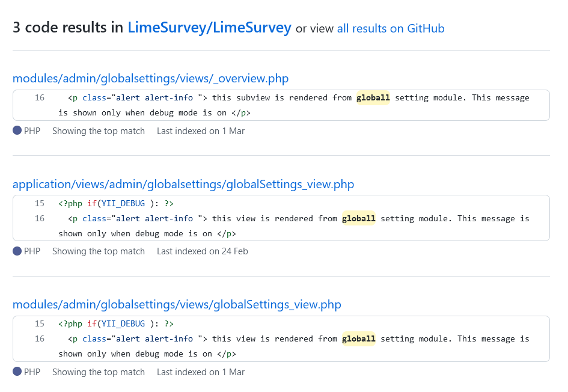The height and width of the screenshot is (392, 568).
Task: Open the modules _overview.php file link
Action: click(x=150, y=78)
